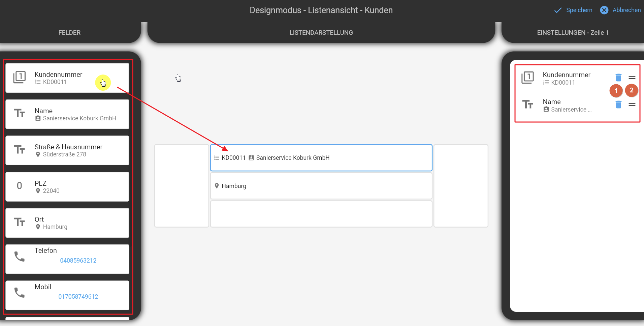Image resolution: width=644 pixels, height=326 pixels.
Task: Click the empty right column cell of layout
Action: 461,186
